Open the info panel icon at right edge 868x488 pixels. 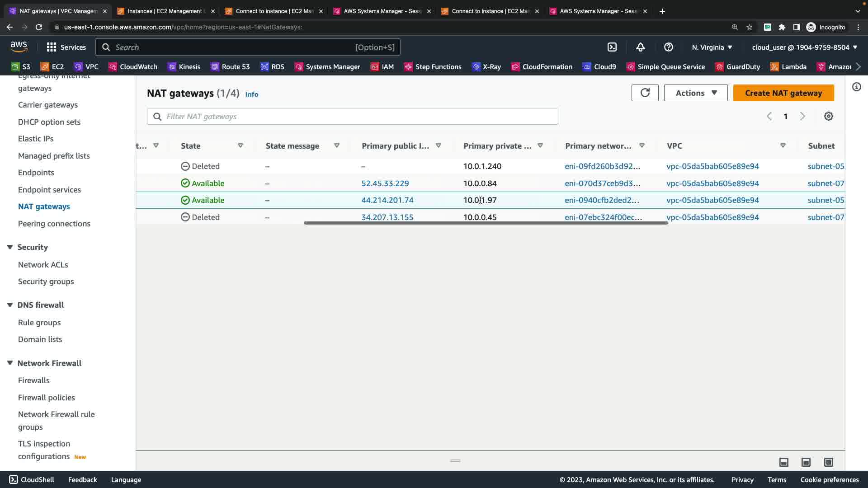click(856, 87)
